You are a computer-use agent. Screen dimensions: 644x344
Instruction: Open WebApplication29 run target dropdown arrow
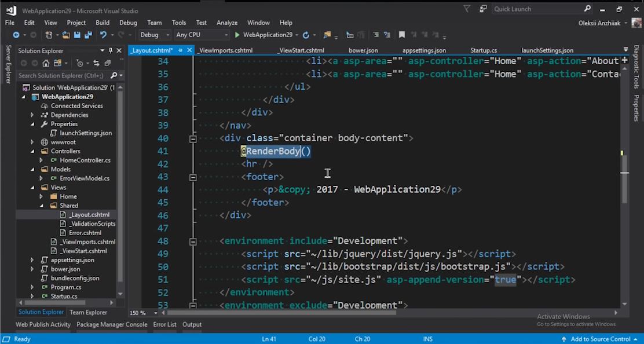click(x=297, y=35)
